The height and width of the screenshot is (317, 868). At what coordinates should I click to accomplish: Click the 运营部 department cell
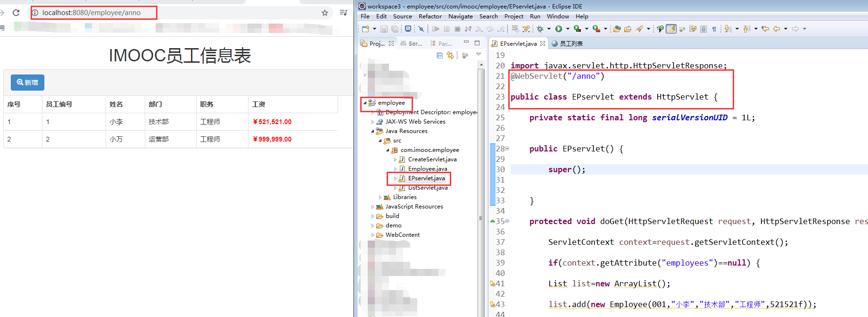point(158,139)
